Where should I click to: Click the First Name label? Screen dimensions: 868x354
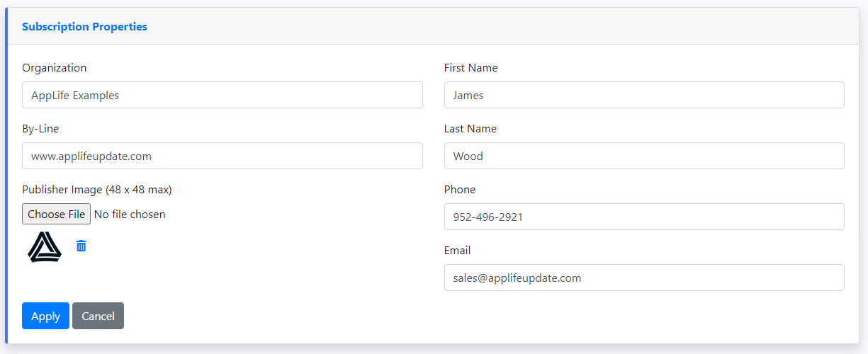click(470, 68)
